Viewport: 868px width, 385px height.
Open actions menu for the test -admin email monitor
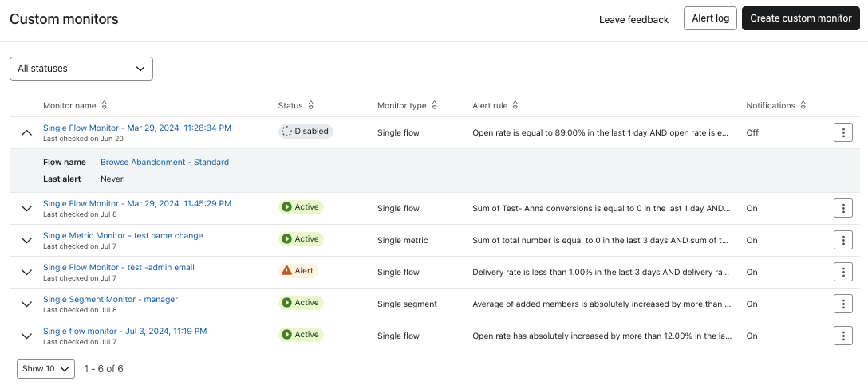coord(843,272)
